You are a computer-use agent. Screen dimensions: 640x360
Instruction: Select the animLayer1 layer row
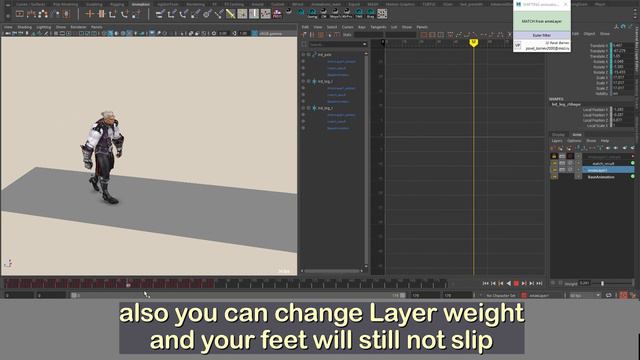(608, 170)
